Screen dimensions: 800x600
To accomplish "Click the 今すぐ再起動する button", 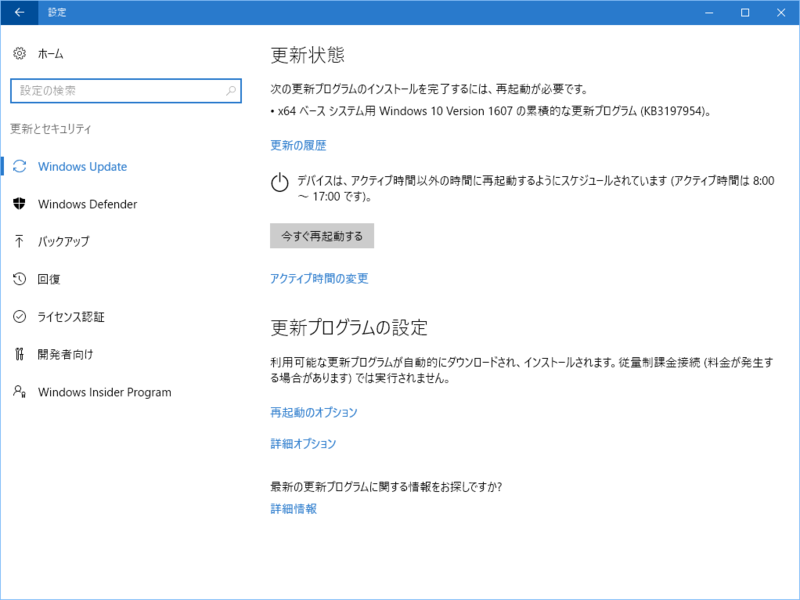I will click(322, 236).
